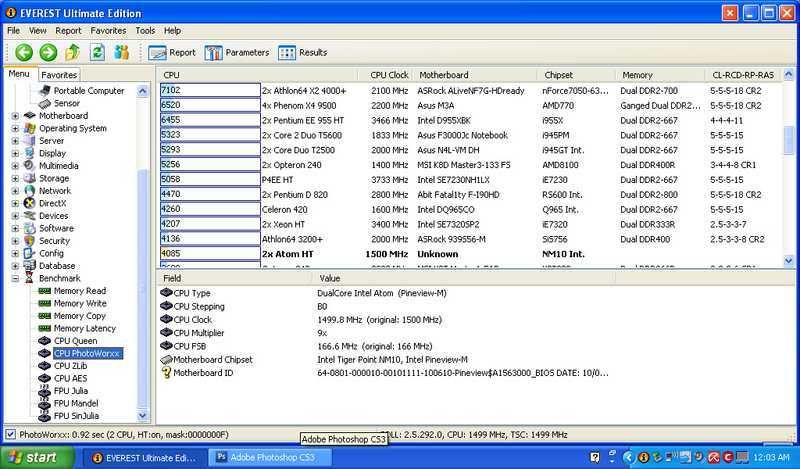This screenshot has height=469, width=800.
Task: Open the View menu
Action: pos(38,31)
